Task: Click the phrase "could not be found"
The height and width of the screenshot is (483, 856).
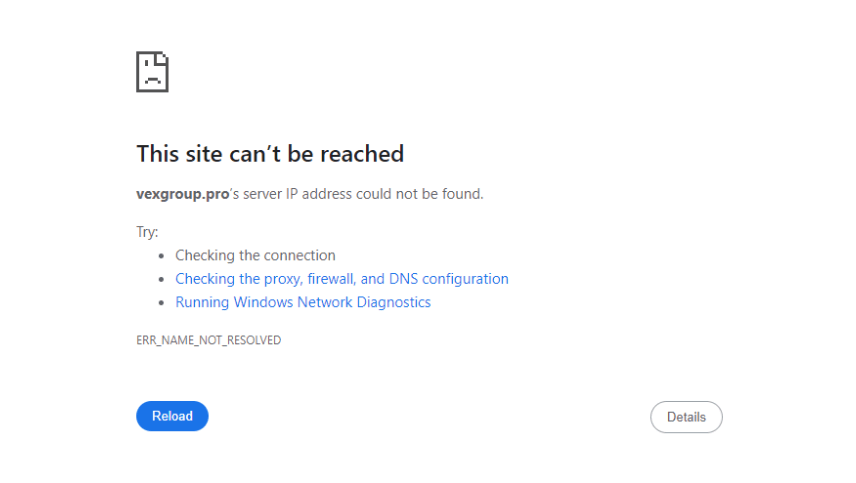Action: [x=419, y=194]
